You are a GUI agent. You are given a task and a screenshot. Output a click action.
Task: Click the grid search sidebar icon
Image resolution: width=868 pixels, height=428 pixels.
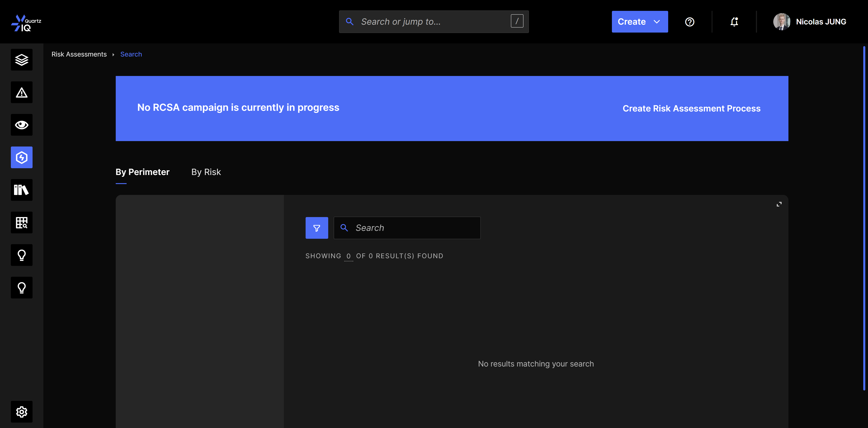[x=21, y=222]
